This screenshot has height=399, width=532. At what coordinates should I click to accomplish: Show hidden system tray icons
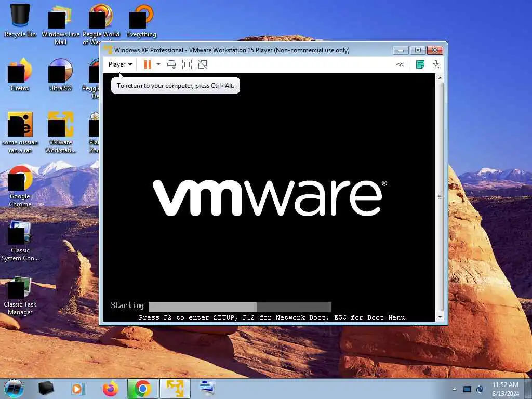pyautogui.click(x=454, y=389)
